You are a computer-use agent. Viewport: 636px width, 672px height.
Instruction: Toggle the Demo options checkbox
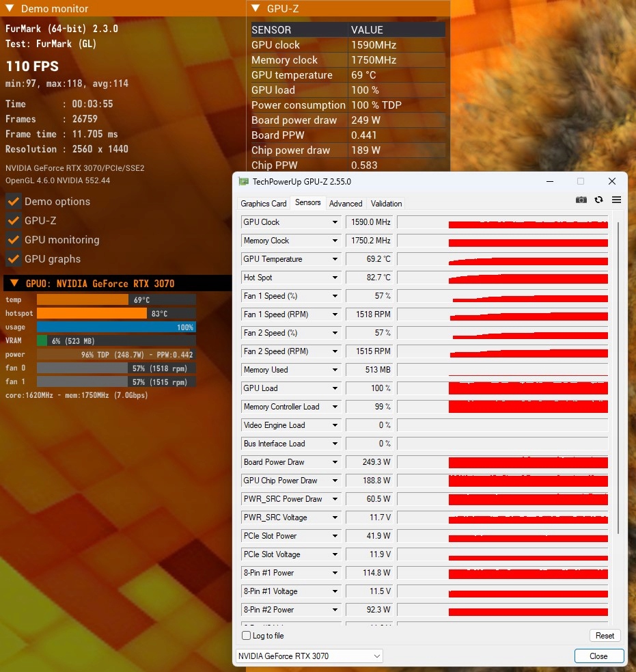[x=14, y=202]
